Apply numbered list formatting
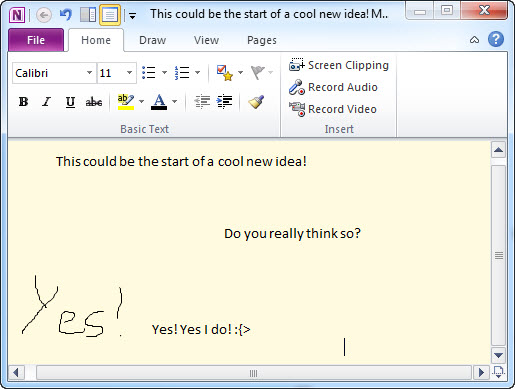The height and width of the screenshot is (389, 515). (182, 72)
